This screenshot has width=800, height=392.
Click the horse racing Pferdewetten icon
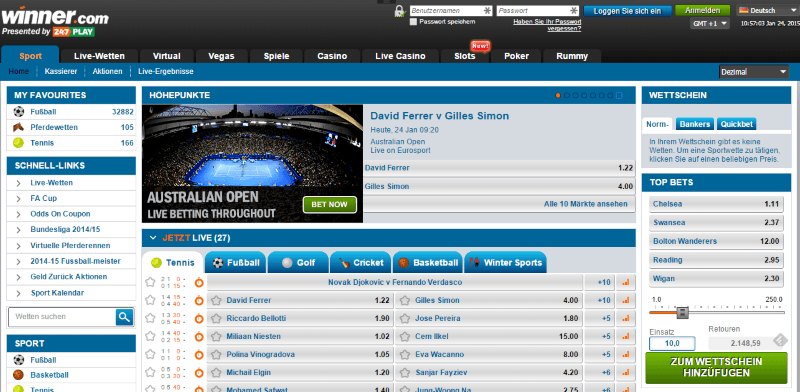coord(18,127)
